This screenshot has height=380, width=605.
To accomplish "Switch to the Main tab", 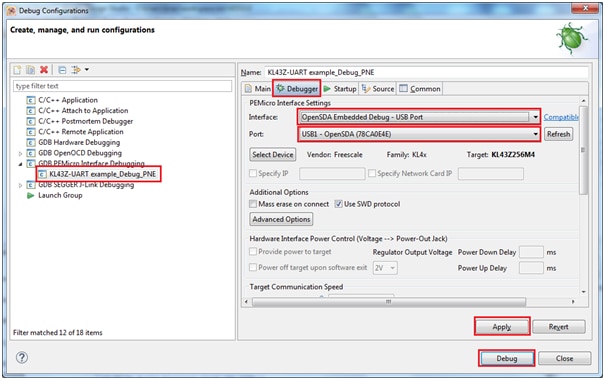I will 258,89.
